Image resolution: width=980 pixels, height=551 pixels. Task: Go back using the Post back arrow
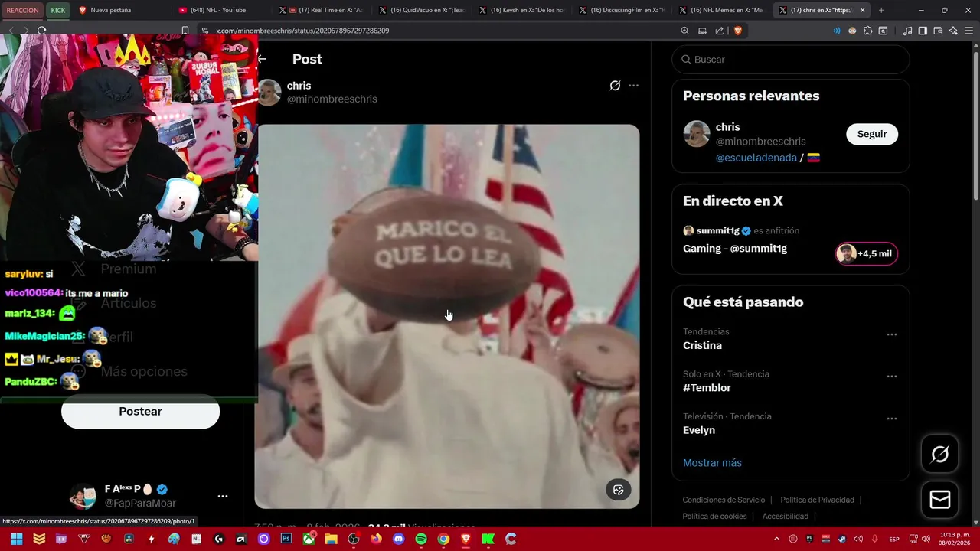262,59
